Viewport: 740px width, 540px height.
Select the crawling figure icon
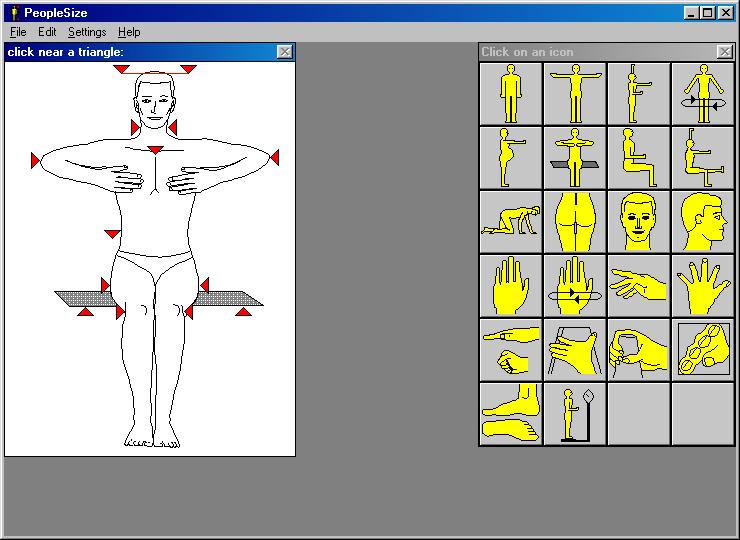tap(511, 222)
